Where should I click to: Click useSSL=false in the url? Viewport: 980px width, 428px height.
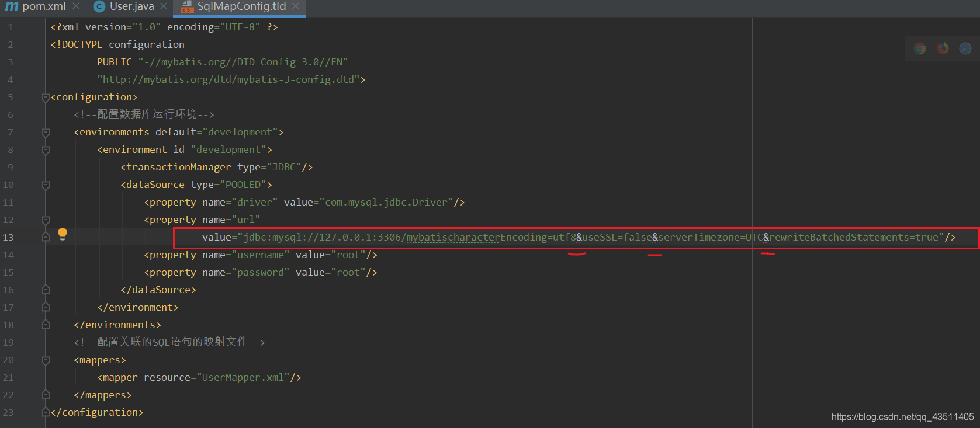(617, 237)
